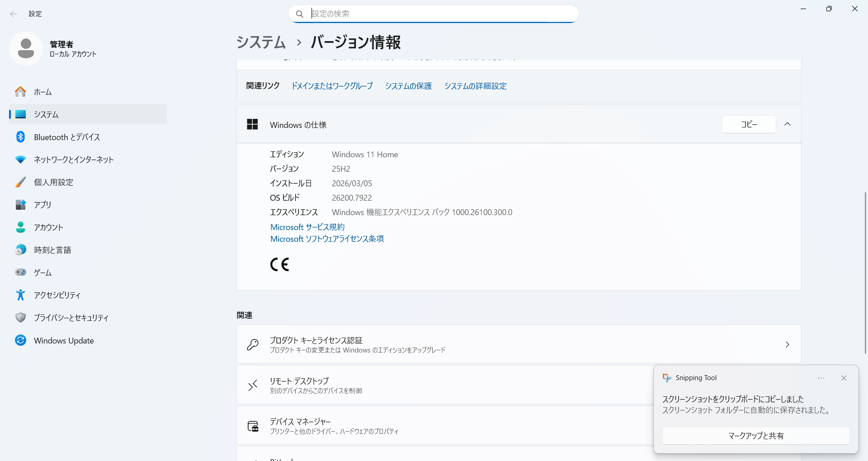Viewport: 868px width, 461px height.
Task: Click the アプリ icon in sidebar
Action: [x=20, y=205]
